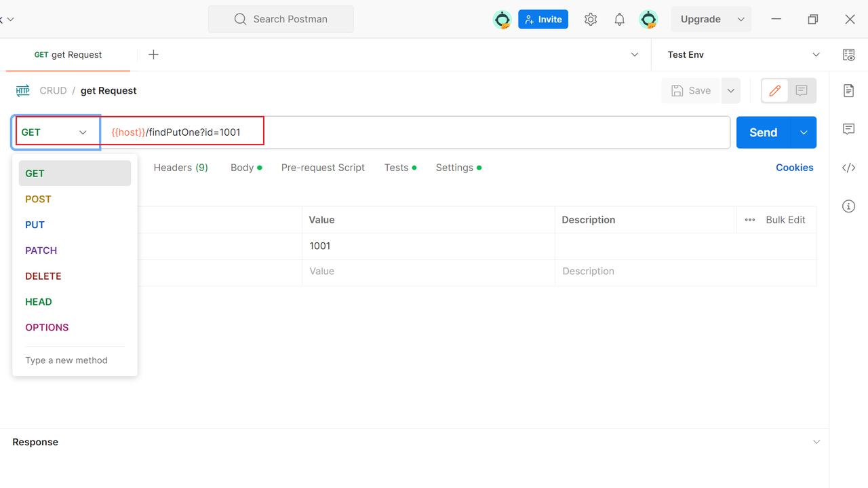The width and height of the screenshot is (868, 488).
Task: Expand the Response panel chevron
Action: (x=816, y=442)
